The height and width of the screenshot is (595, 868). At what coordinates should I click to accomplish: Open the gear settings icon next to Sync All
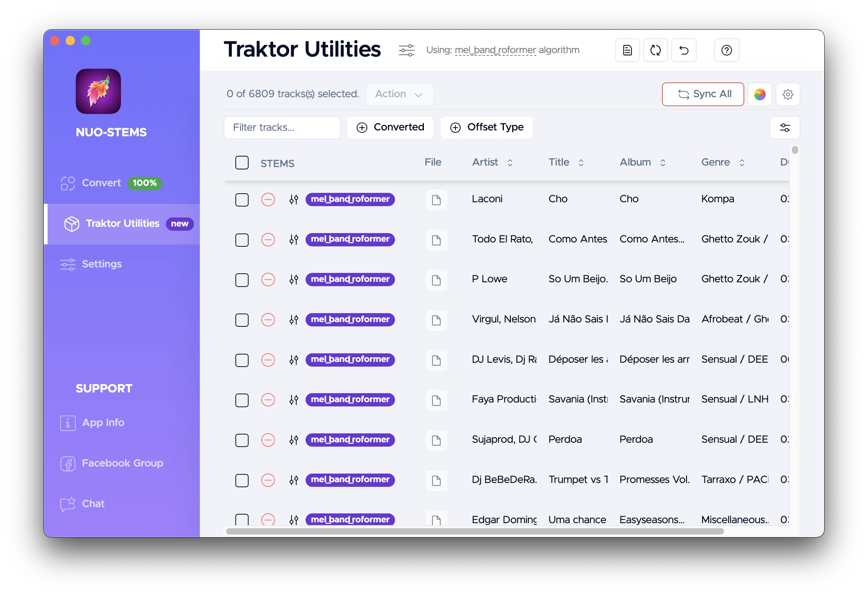(788, 94)
